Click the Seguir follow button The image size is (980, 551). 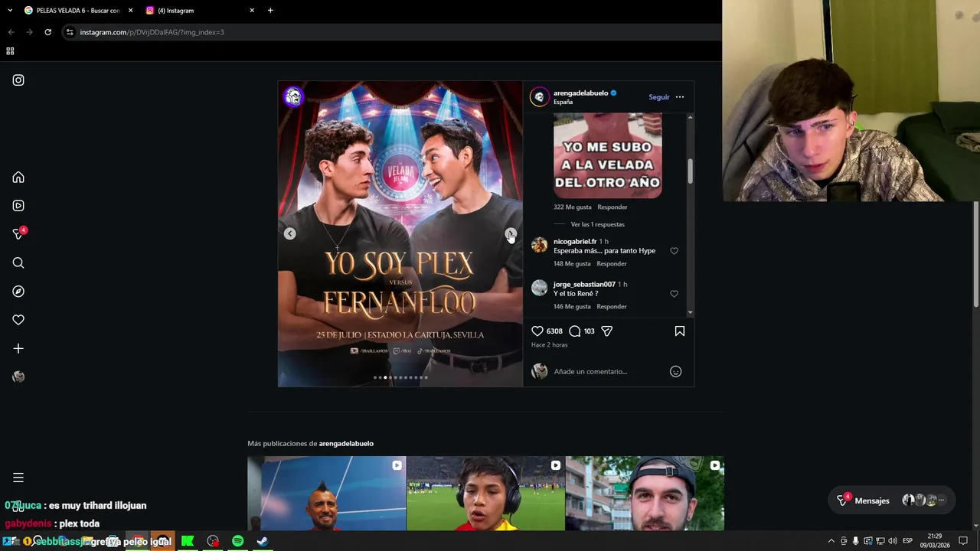coord(659,97)
